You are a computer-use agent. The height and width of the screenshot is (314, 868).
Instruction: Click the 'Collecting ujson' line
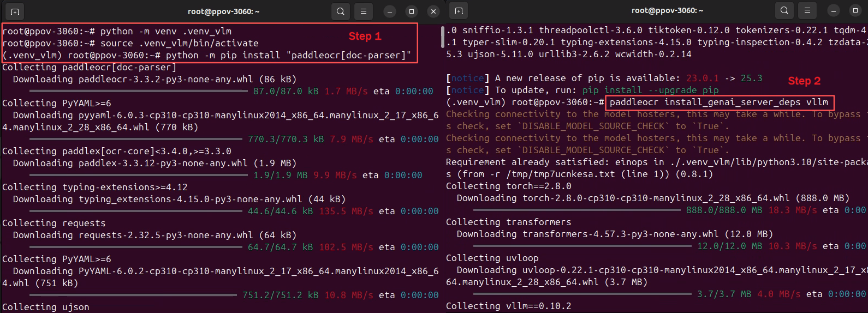tap(46, 307)
